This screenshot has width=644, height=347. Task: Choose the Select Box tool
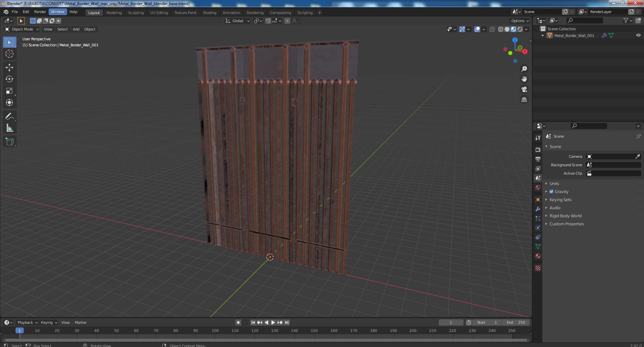coord(9,42)
